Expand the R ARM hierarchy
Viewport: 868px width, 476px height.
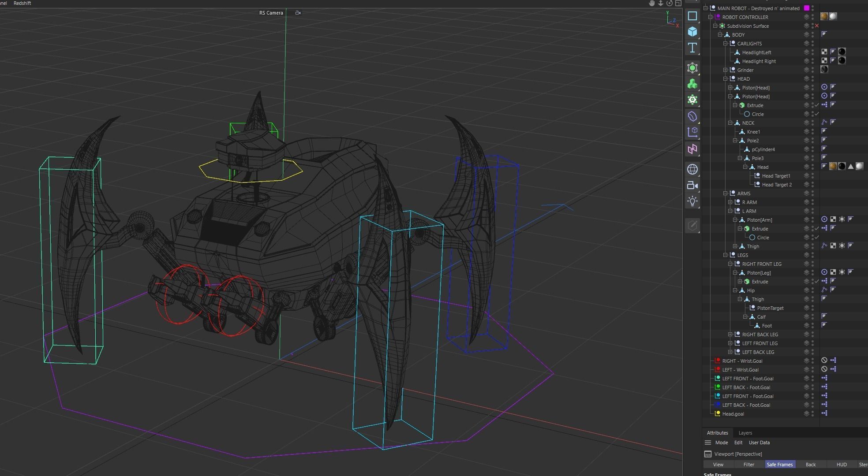730,202
